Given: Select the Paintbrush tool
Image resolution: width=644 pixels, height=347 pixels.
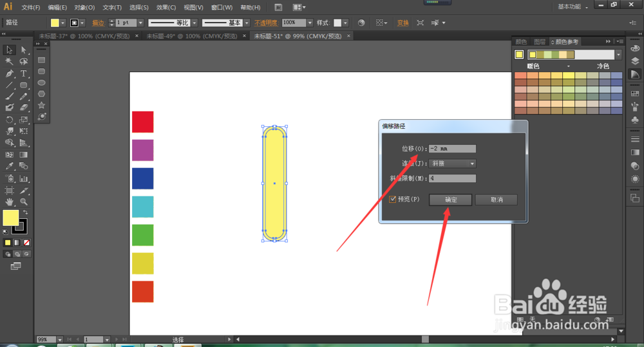Looking at the screenshot, I should pyautogui.click(x=9, y=97).
